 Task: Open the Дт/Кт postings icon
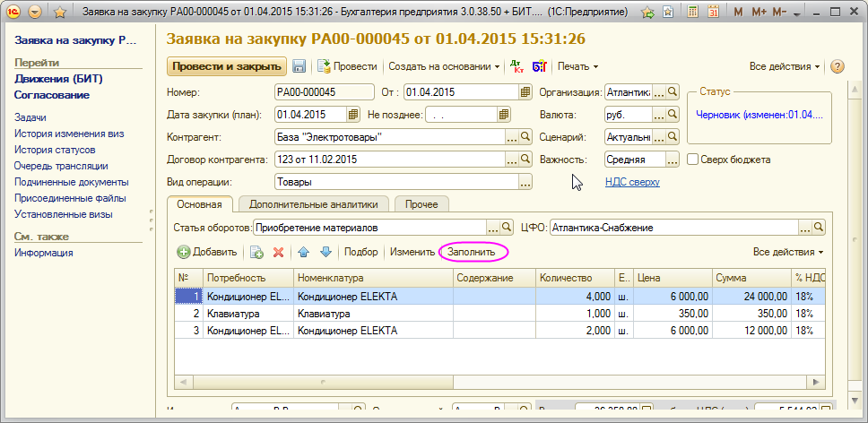click(x=517, y=66)
